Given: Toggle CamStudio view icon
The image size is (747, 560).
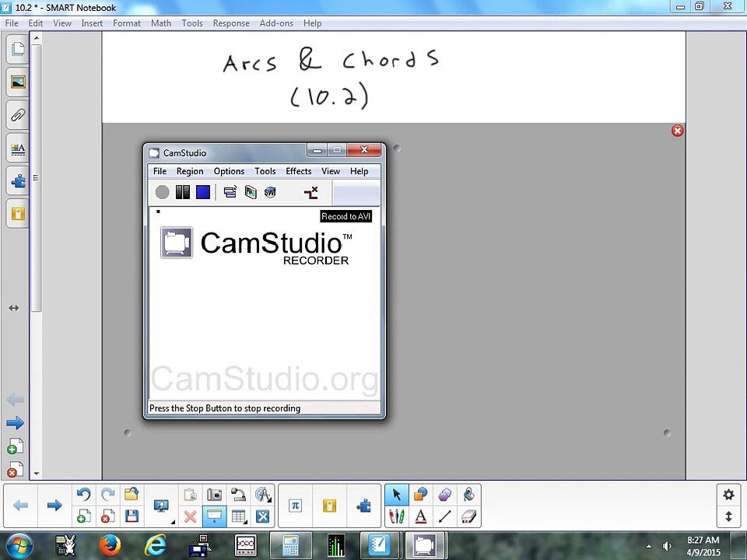Looking at the screenshot, I should click(x=230, y=192).
